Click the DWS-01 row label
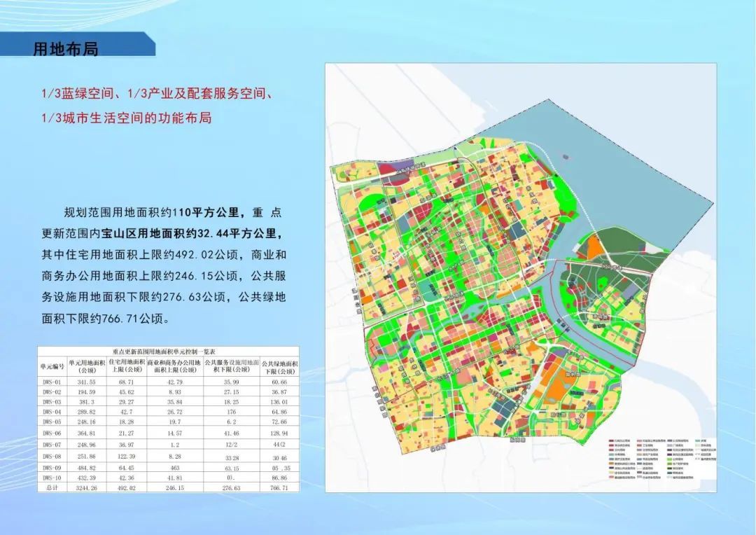 pos(52,382)
